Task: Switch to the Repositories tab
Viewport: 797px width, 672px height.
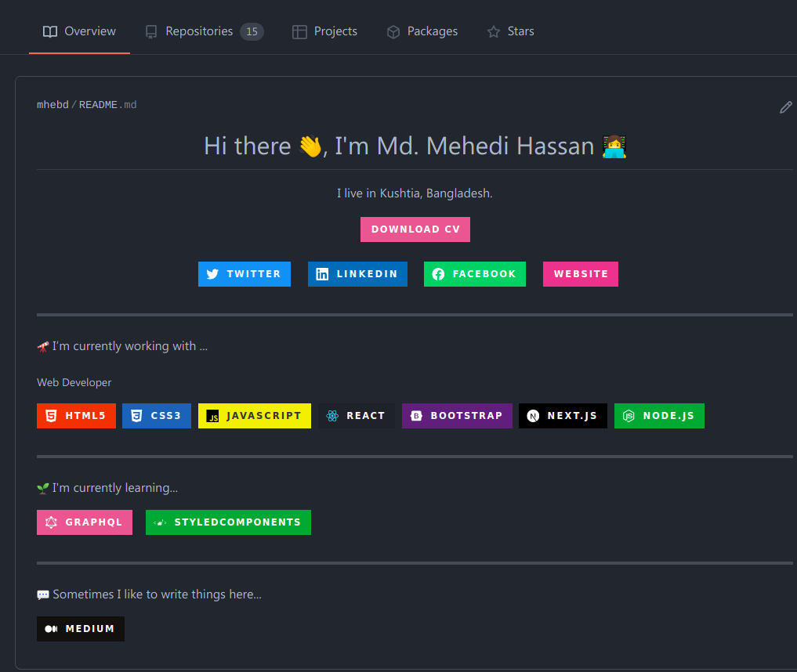Action: point(205,31)
